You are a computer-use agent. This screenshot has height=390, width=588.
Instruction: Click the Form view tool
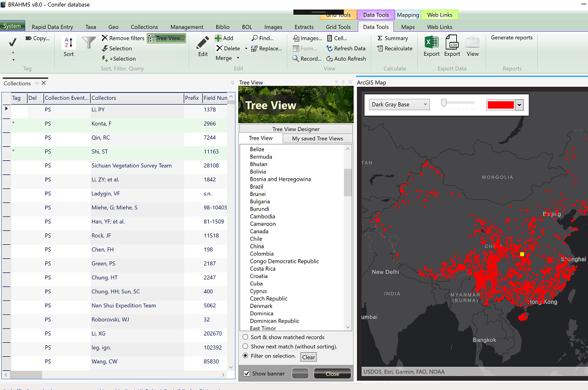305,48
